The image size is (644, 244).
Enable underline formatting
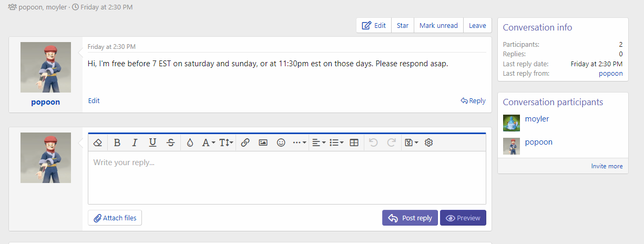click(152, 143)
